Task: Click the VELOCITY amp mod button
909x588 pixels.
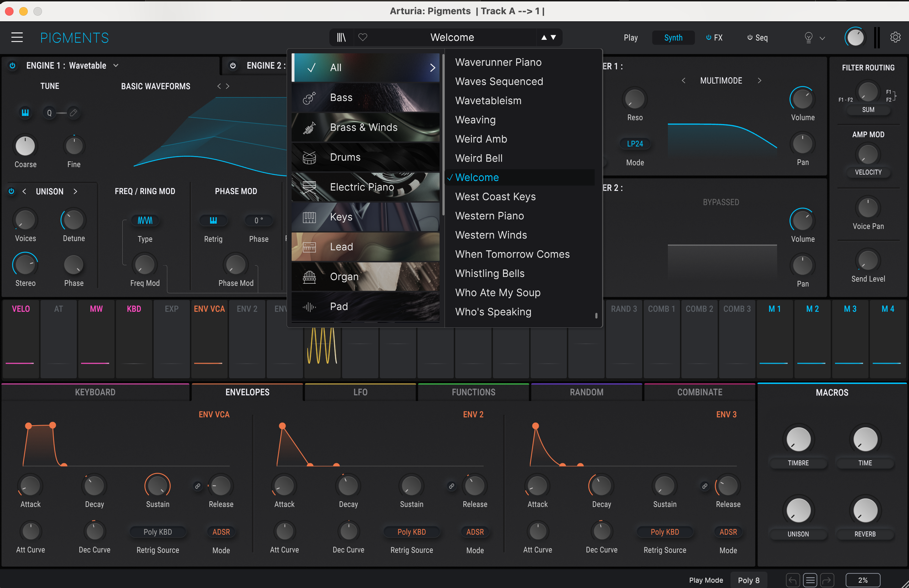Action: [868, 172]
